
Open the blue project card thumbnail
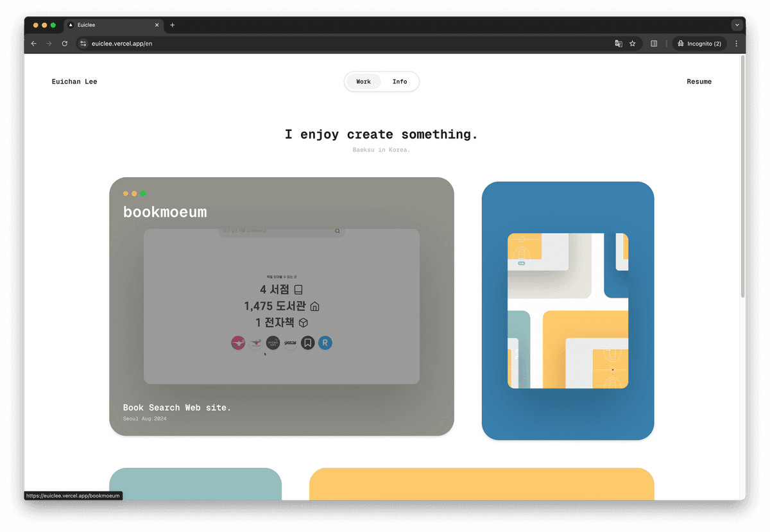pyautogui.click(x=567, y=311)
